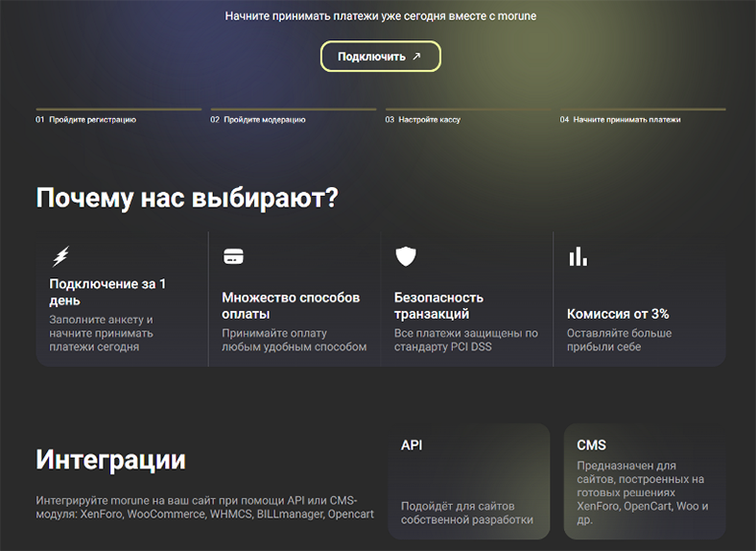The image size is (756, 551).
Task: Click text Все платежи защищены по стандарту PCI DSS
Action: click(x=465, y=340)
